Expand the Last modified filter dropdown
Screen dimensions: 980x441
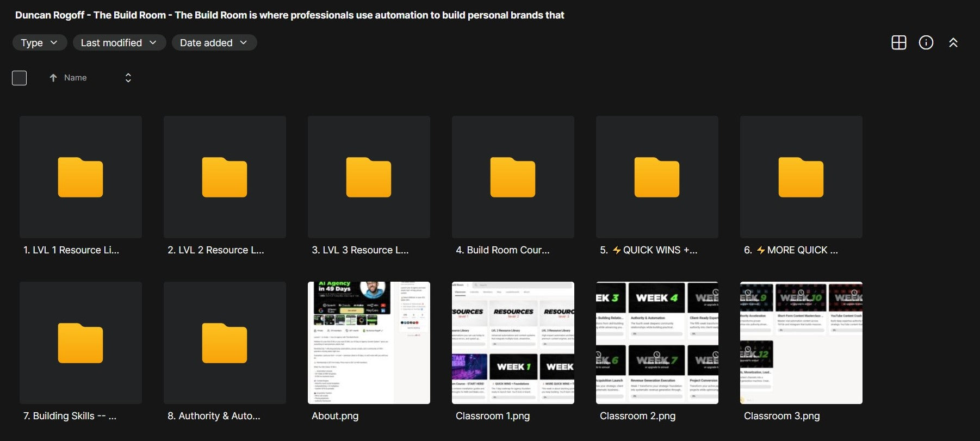pos(119,42)
